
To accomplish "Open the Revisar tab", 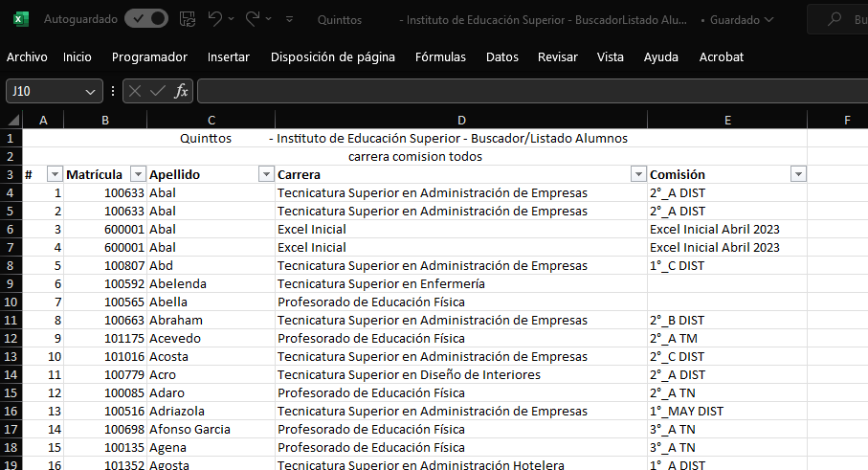I will coord(557,57).
